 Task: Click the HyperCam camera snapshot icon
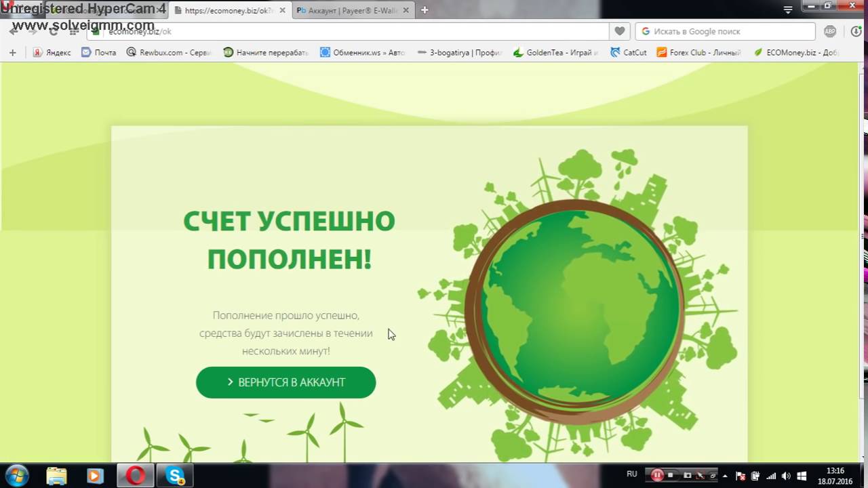(686, 475)
